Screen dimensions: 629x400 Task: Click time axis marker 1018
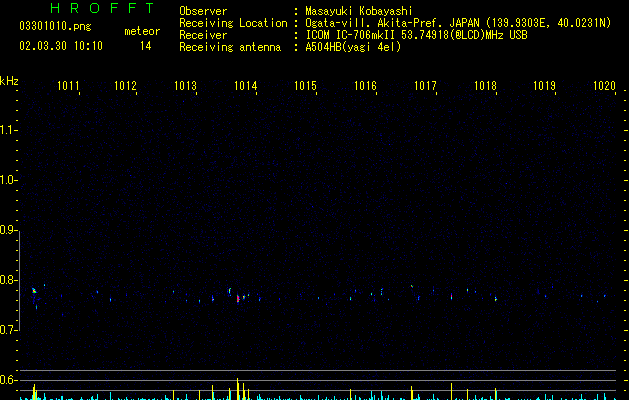point(485,85)
